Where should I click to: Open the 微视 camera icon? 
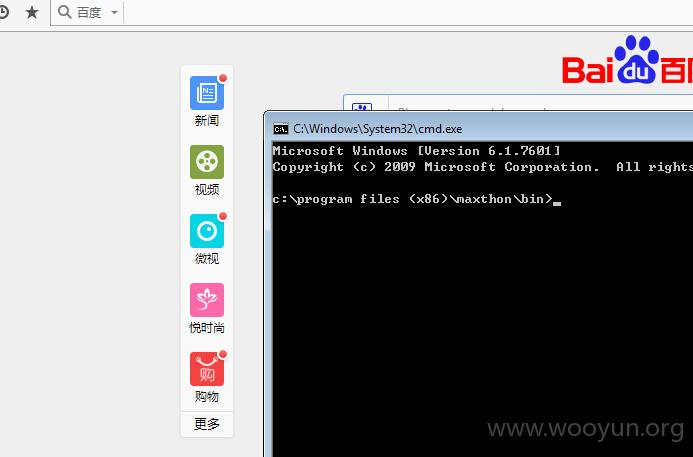(207, 231)
